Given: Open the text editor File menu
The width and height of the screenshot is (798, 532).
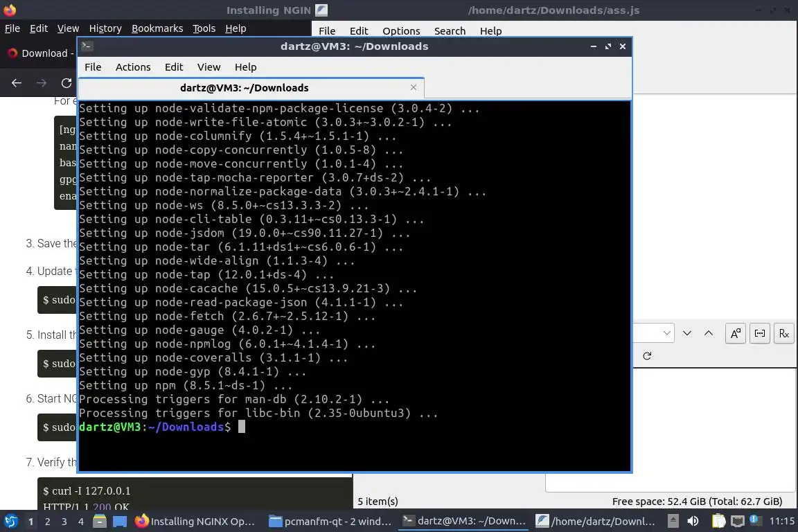Looking at the screenshot, I should coord(327,31).
